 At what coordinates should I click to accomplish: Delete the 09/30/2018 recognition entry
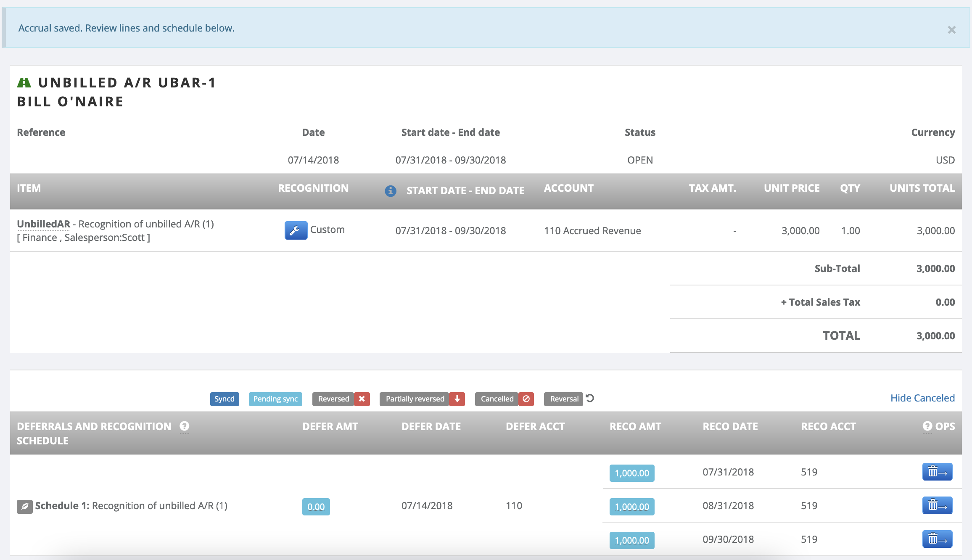click(x=937, y=539)
